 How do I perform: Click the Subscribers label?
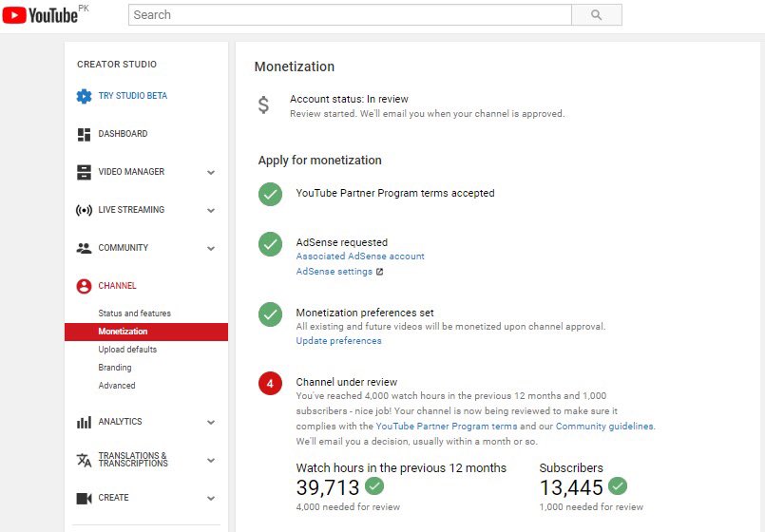571,468
